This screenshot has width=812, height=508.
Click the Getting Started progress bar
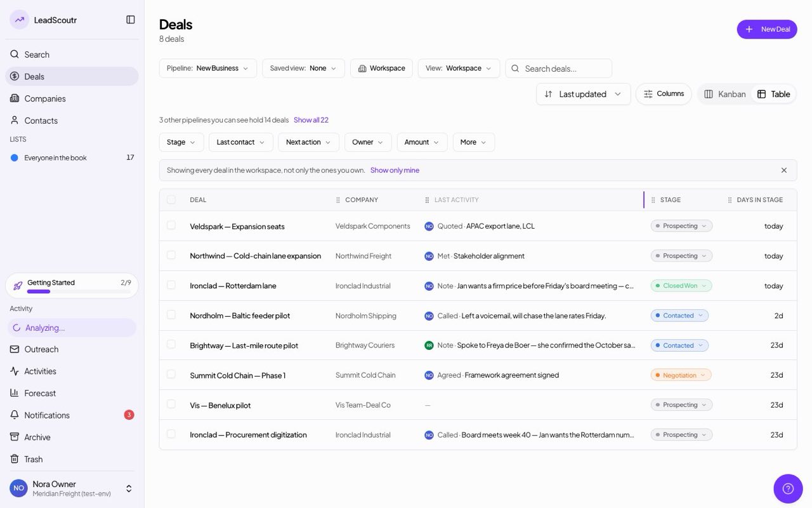coord(79,291)
